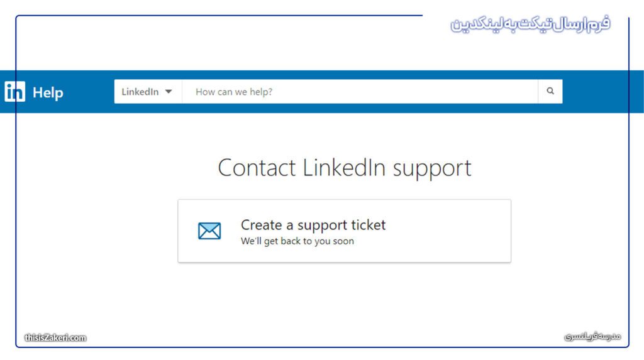Viewport: 644px width, 360px height.
Task: Select the "LinkedIn" text in the product selector
Action: pos(140,92)
